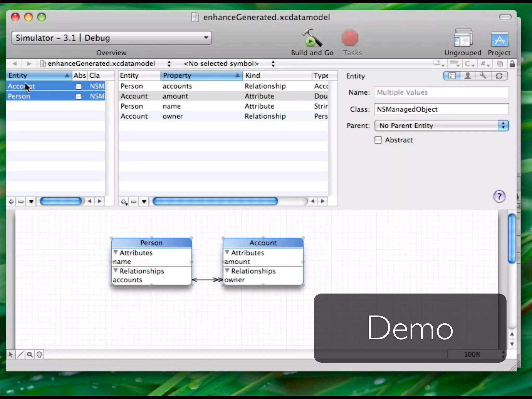Click the # includes menu icon
The image size is (532, 399).
(485, 64)
